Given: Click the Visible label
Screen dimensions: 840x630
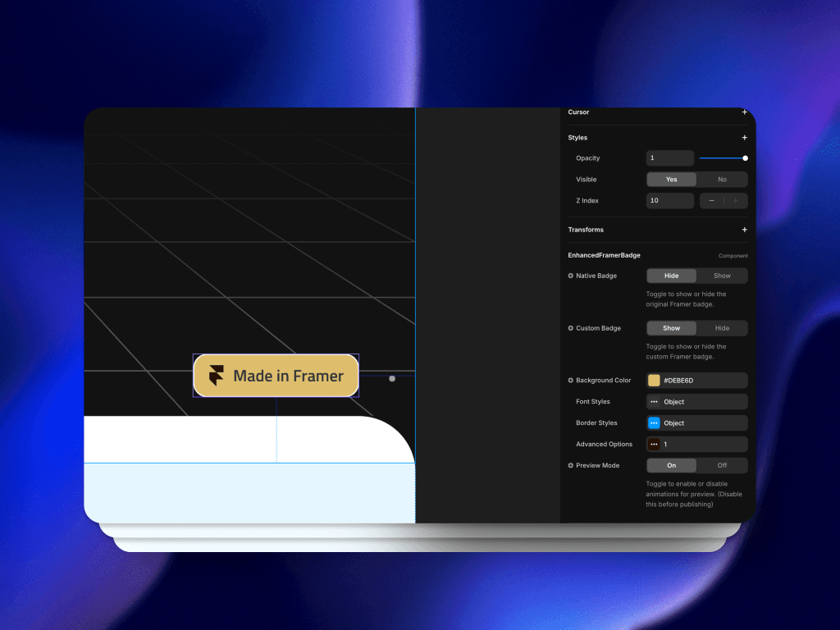Looking at the screenshot, I should (586, 180).
